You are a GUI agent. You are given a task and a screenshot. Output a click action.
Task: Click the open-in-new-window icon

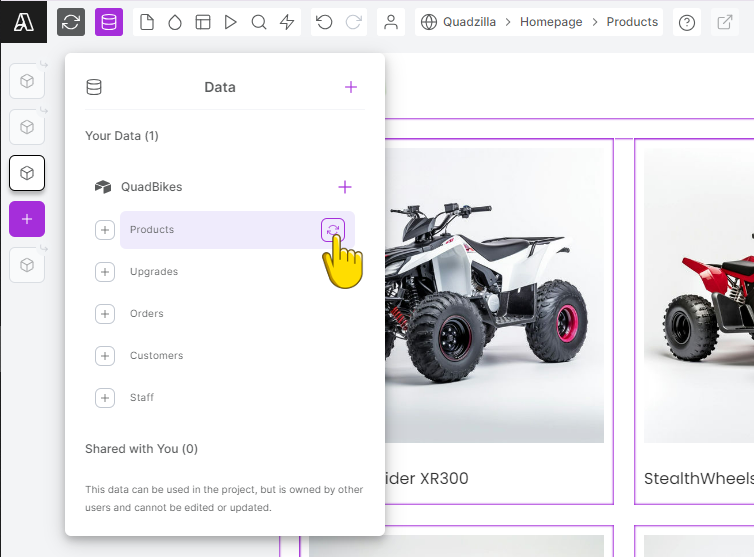pos(725,22)
